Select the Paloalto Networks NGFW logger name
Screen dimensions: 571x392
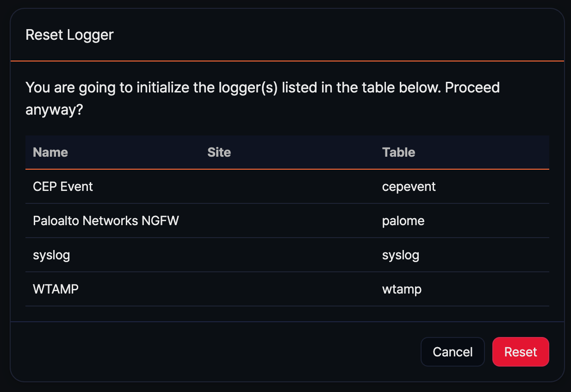(x=106, y=221)
